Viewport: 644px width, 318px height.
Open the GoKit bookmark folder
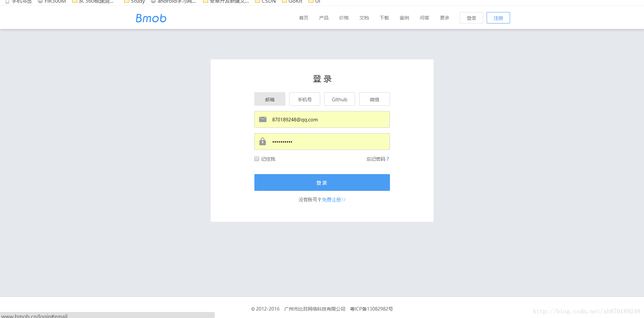point(292,1)
